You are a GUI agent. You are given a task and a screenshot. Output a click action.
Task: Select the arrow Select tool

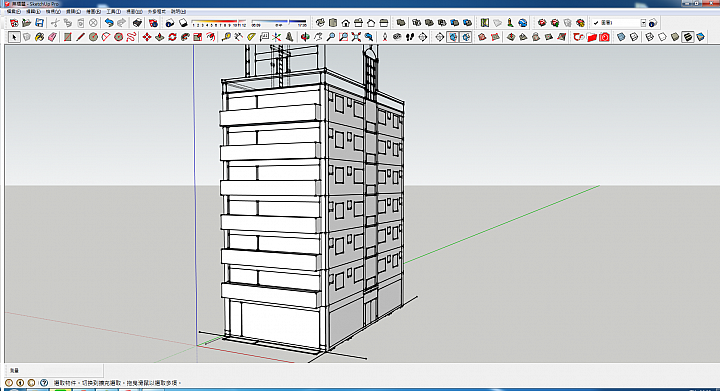(14, 37)
